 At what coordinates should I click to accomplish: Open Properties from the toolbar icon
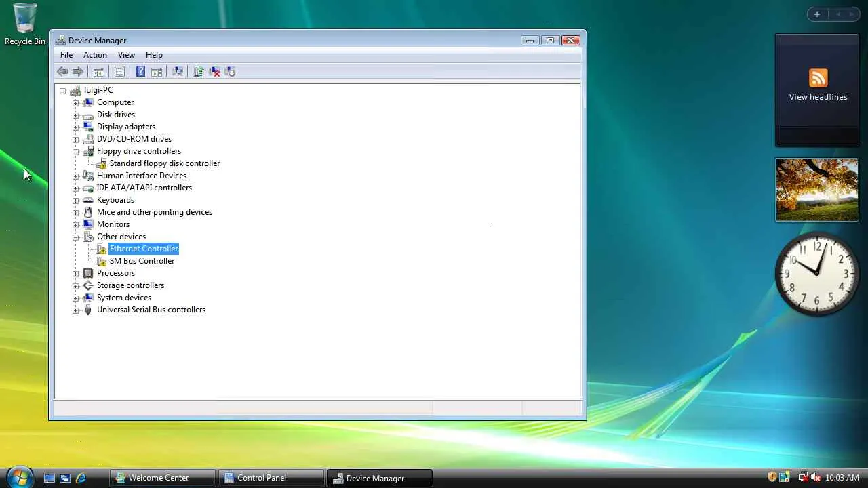tap(119, 72)
